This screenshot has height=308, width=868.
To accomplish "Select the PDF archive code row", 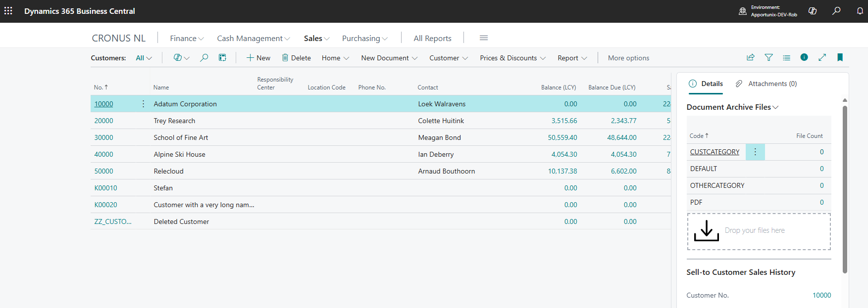I will pos(759,202).
